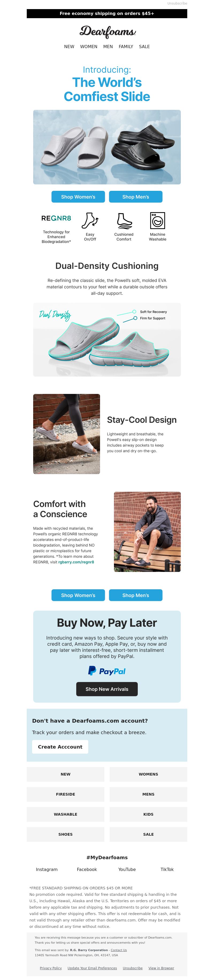Click the WASHABLE category tile
The height and width of the screenshot is (980, 214).
pos(66,815)
